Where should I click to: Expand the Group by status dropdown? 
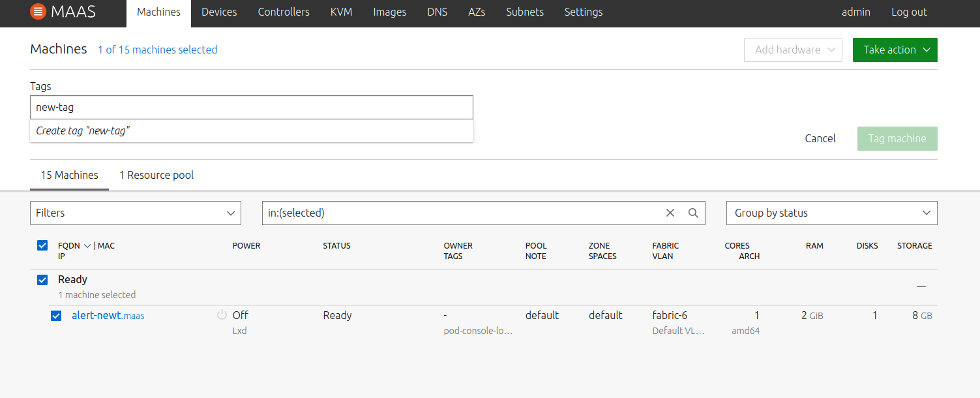click(x=831, y=213)
